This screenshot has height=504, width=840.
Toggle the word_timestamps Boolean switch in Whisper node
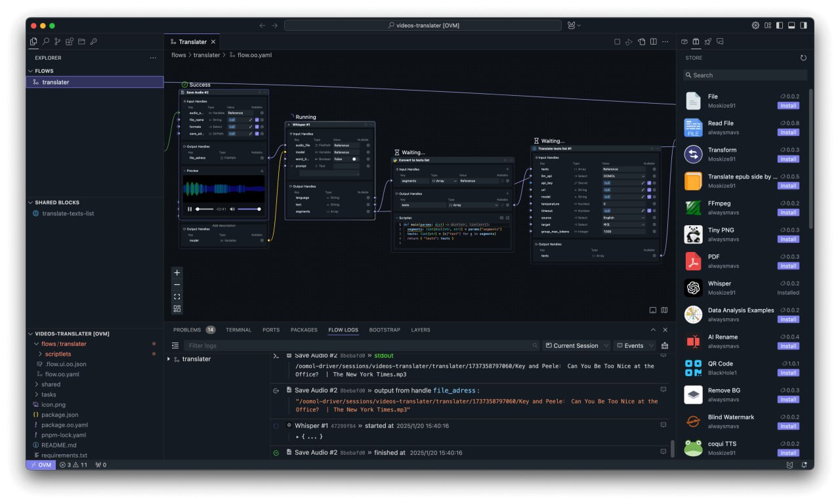[354, 159]
